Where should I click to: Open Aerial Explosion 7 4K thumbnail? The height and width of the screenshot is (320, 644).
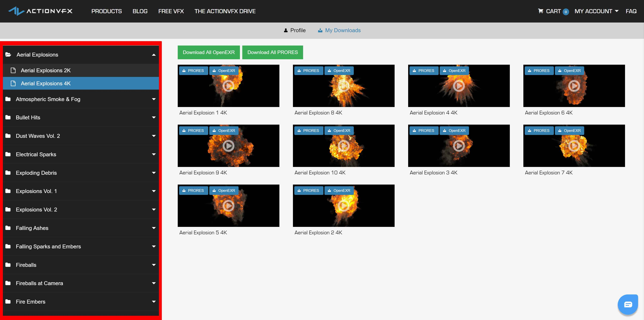(574, 146)
